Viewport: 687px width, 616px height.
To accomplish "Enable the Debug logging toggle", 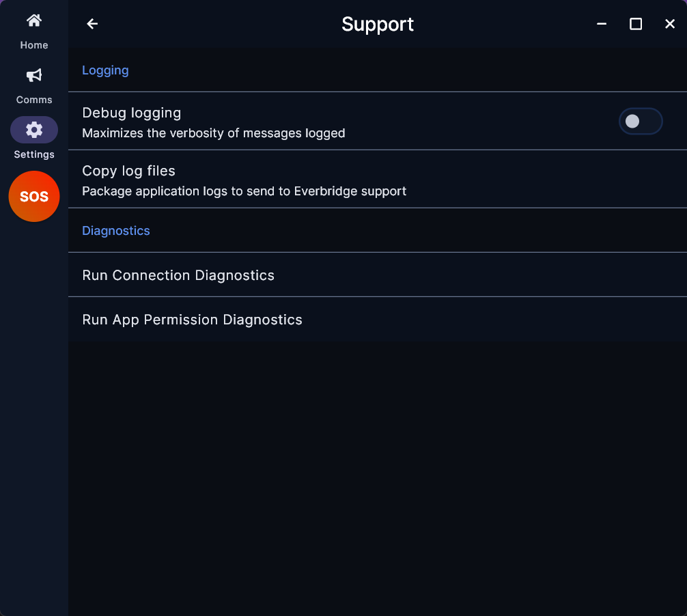I will click(640, 122).
